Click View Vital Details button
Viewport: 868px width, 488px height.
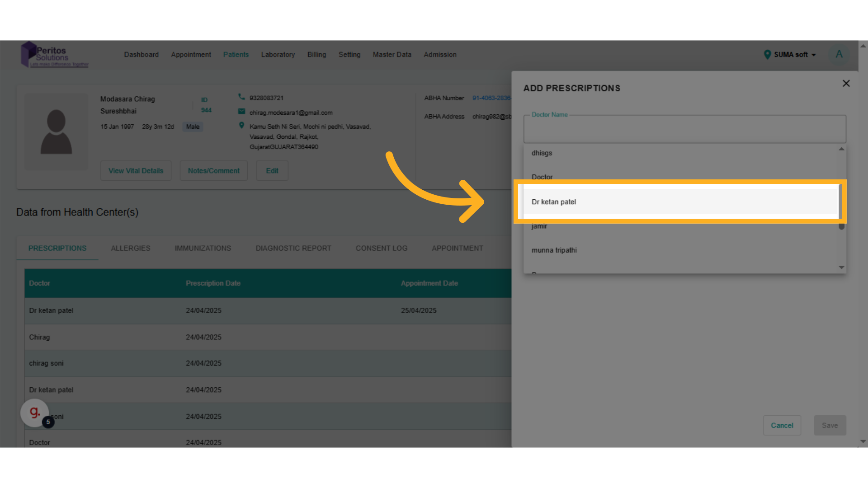[x=136, y=171]
